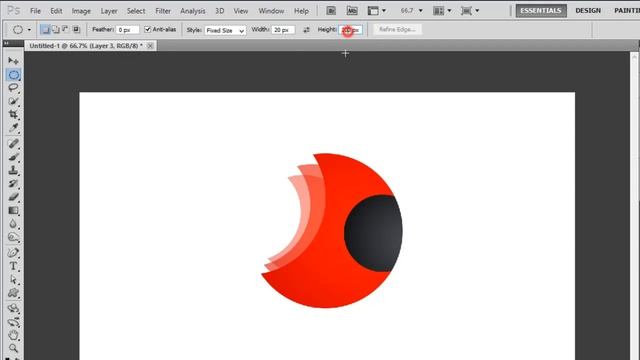
Task: Open the Screen Mode dropdown
Action: (x=469, y=11)
